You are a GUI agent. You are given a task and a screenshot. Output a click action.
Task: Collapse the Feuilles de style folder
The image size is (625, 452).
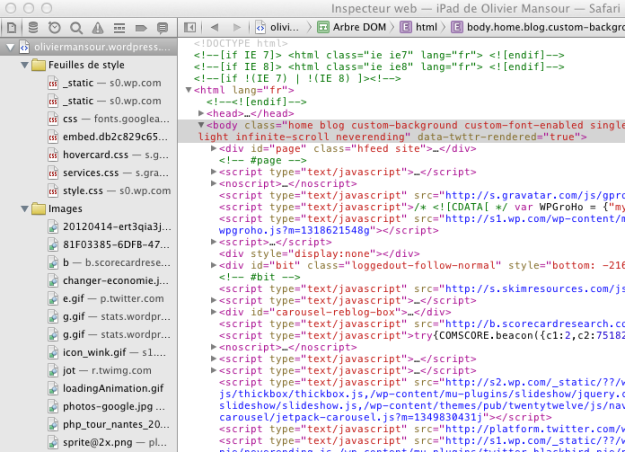[25, 65]
